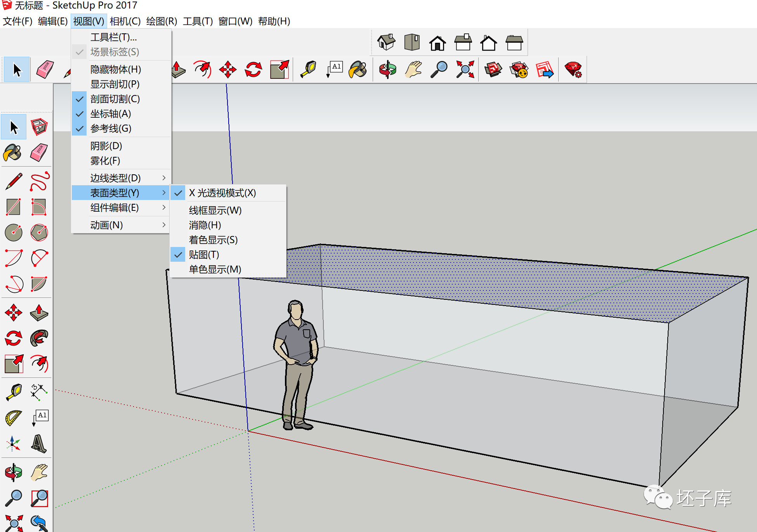Image resolution: width=757 pixels, height=532 pixels.
Task: Expand 表面类型(Y) submenu
Action: click(121, 193)
